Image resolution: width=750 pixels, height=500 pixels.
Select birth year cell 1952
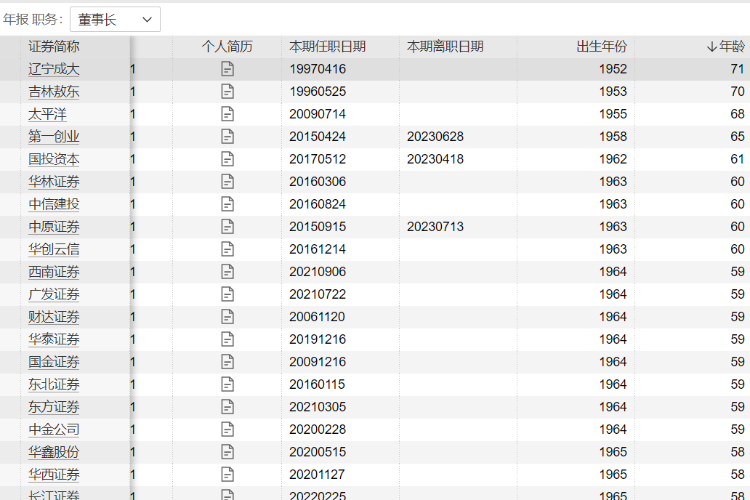pos(613,69)
